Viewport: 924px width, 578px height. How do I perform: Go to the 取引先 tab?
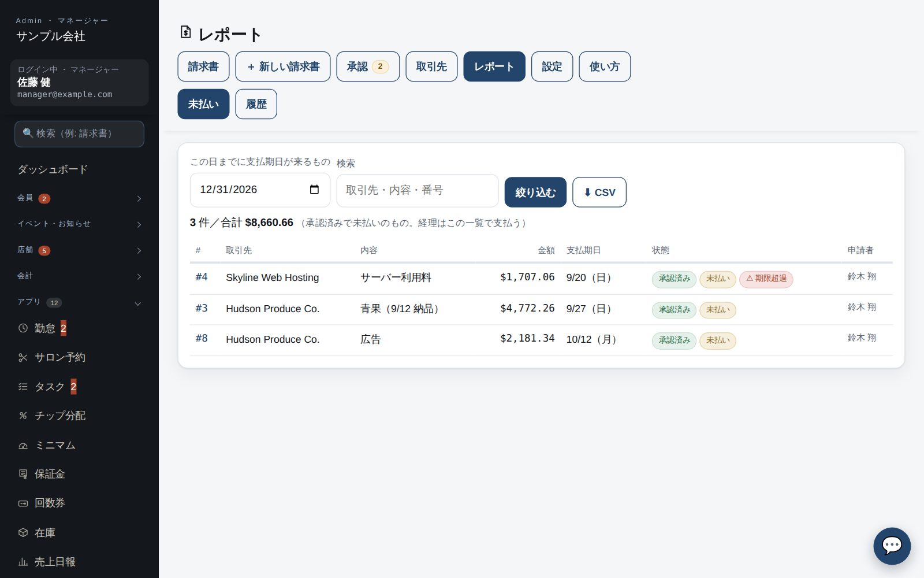point(431,66)
